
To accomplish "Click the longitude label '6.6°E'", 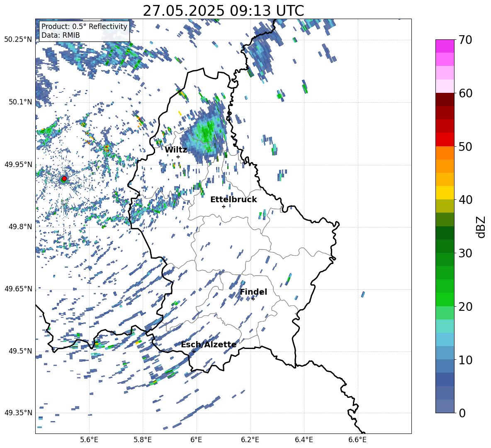I will pyautogui.click(x=357, y=440).
